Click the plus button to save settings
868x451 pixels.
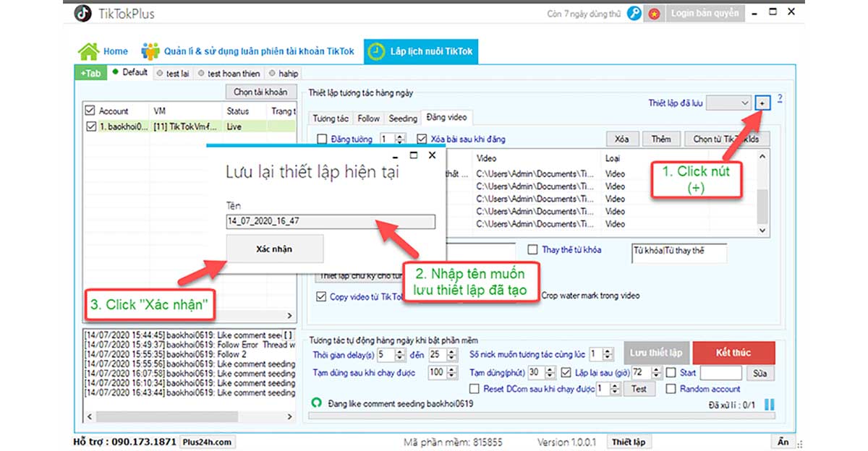[x=762, y=103]
